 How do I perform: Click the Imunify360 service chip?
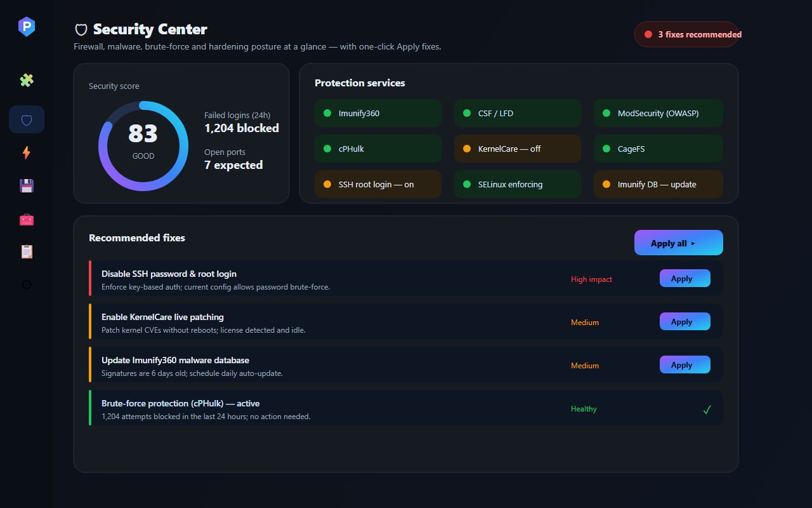[378, 113]
